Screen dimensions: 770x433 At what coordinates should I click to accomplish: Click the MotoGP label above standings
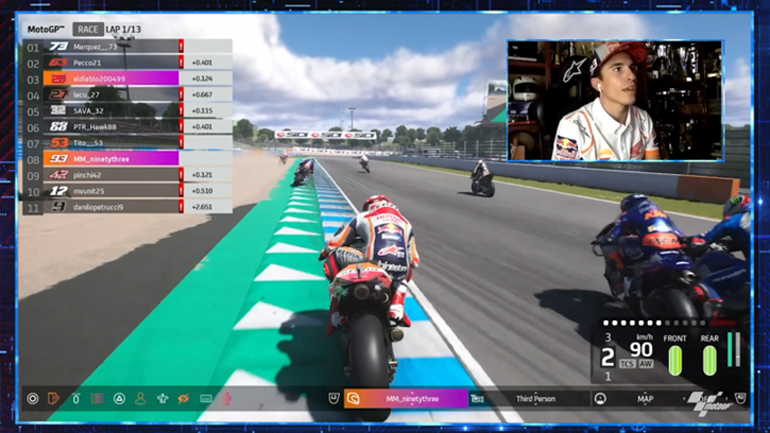(x=45, y=29)
